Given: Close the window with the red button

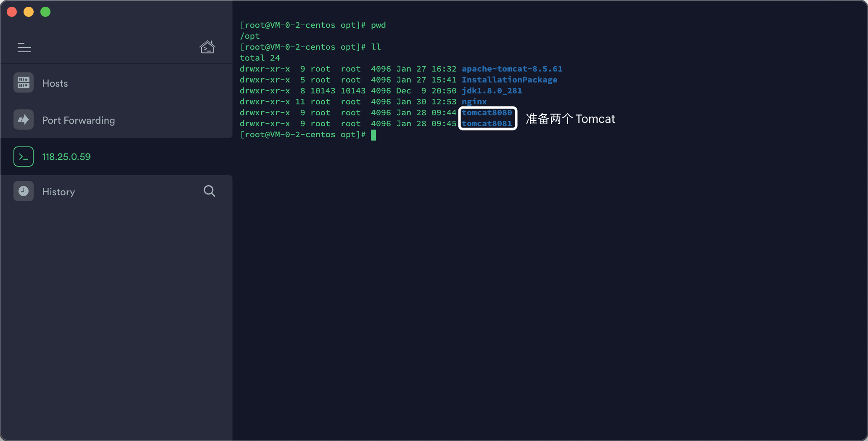Looking at the screenshot, I should pyautogui.click(x=12, y=12).
